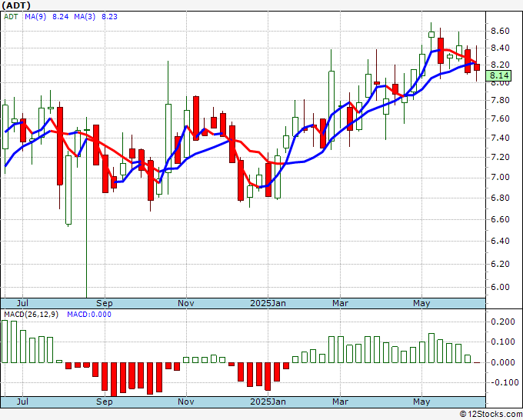Click Mar on the MACD panel time axis
Viewport: 523px width, 420px height.
pyautogui.click(x=340, y=402)
